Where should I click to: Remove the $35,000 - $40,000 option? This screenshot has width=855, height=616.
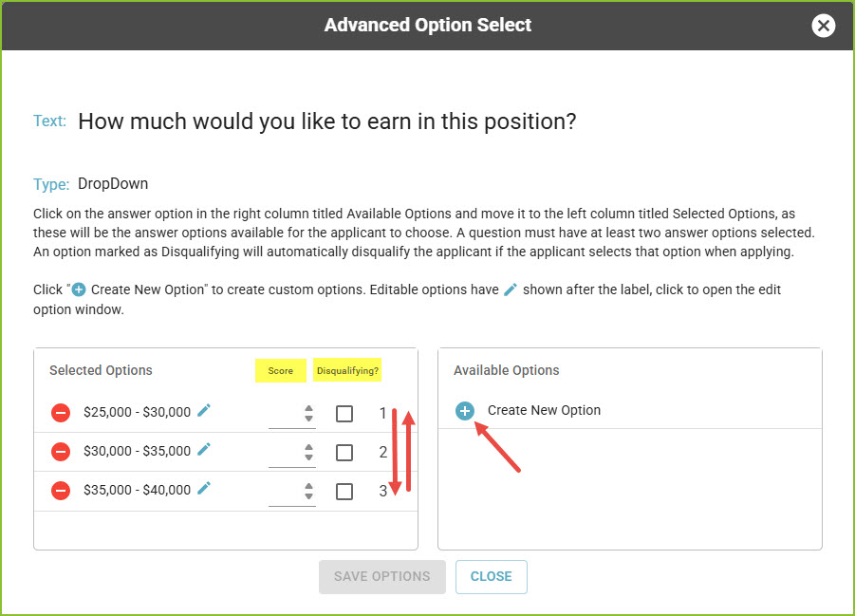(x=61, y=491)
